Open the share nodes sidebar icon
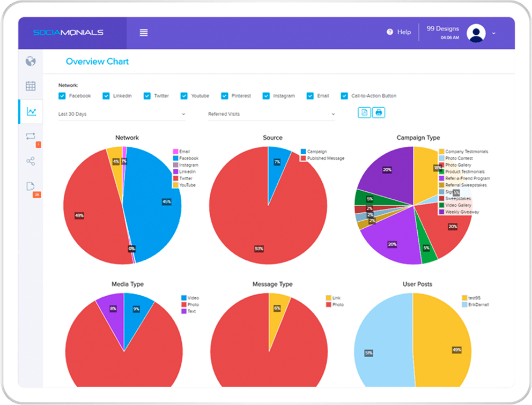Image resolution: width=532 pixels, height=405 pixels. [x=31, y=161]
